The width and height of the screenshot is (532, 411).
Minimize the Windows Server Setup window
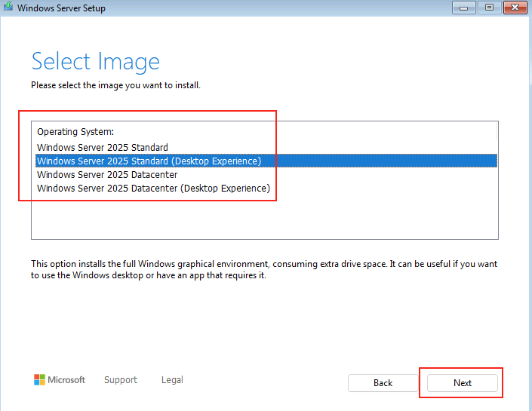(464, 8)
